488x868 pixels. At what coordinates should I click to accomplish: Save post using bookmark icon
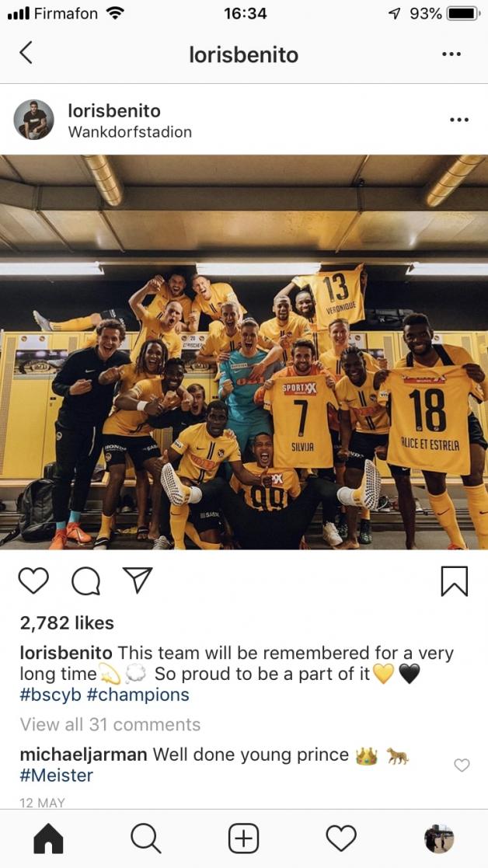pos(455,581)
